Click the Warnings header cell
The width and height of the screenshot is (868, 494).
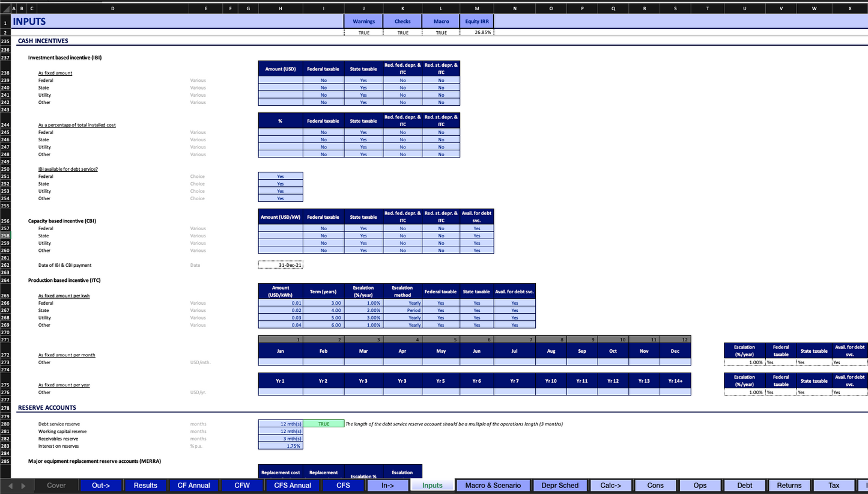[363, 21]
